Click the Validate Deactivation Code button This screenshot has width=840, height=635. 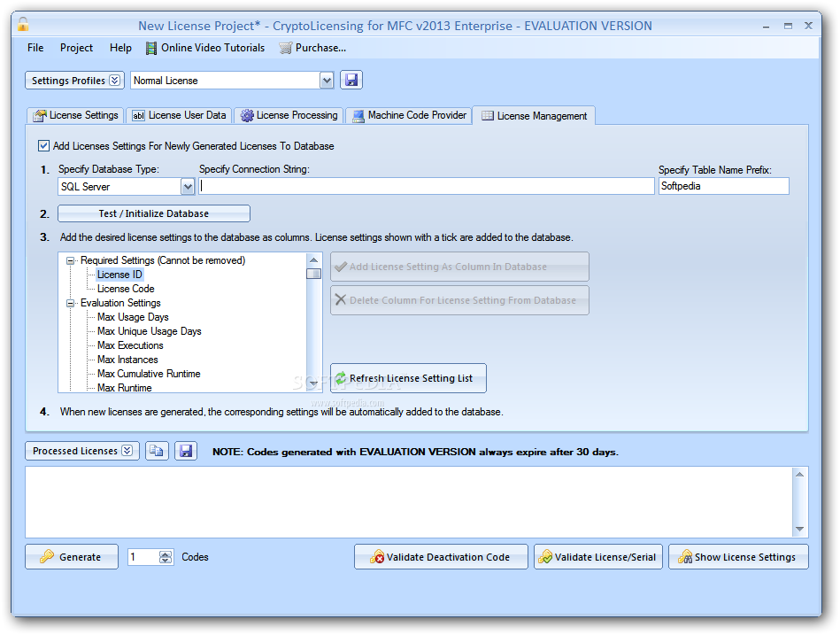441,557
